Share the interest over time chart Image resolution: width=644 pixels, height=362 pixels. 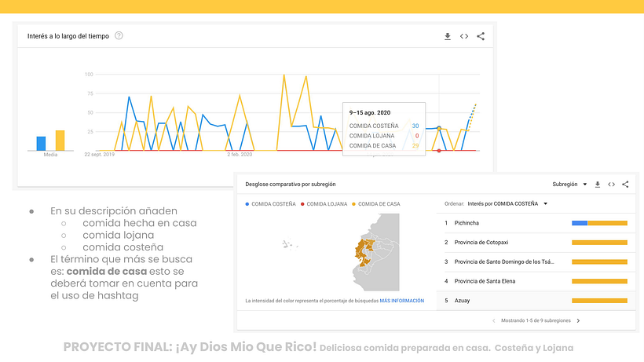481,36
